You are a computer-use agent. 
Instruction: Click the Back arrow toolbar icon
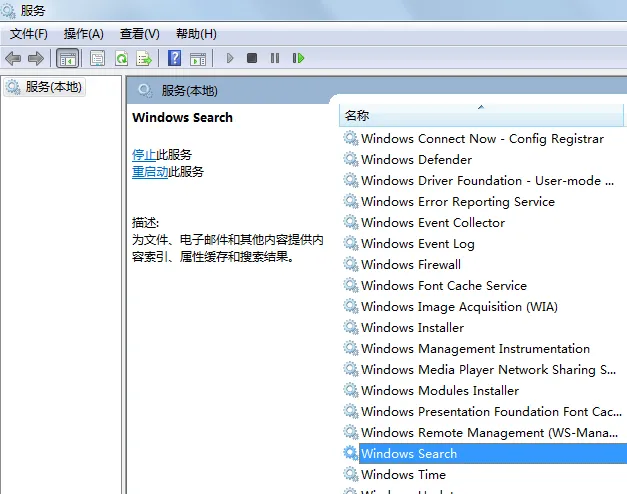point(13,58)
